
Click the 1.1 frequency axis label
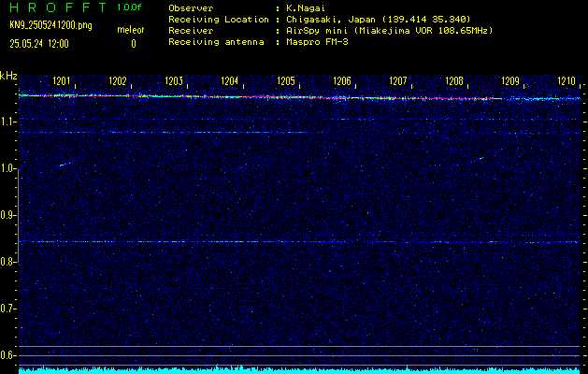tap(7, 122)
